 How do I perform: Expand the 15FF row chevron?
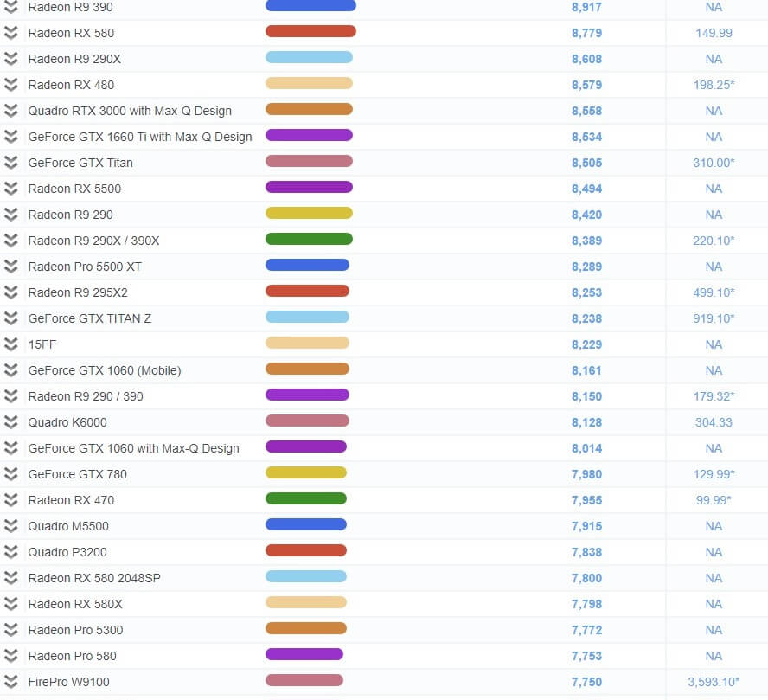click(10, 344)
